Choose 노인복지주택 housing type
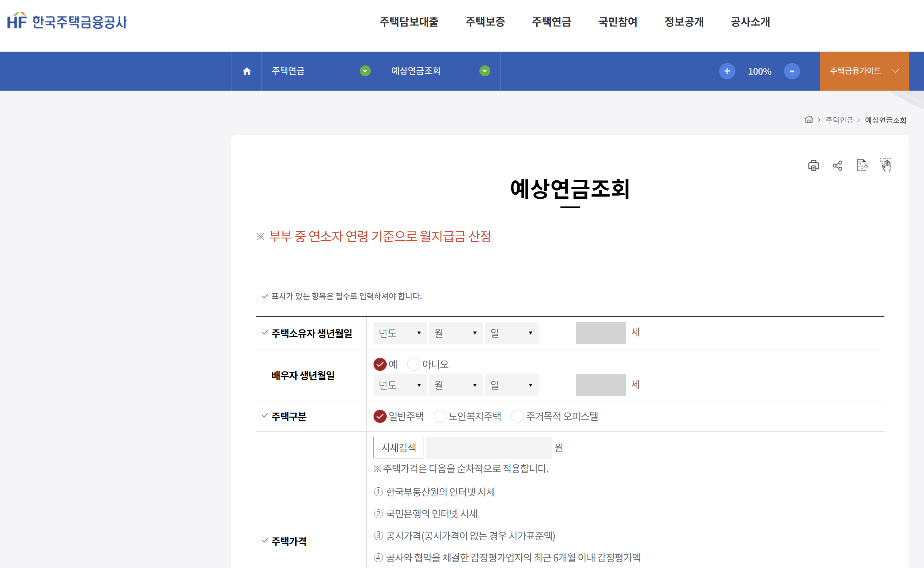 [440, 416]
